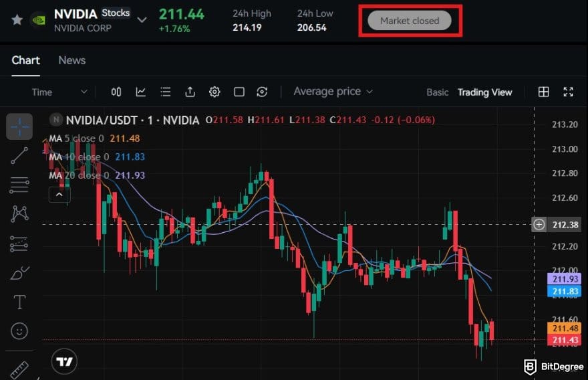588x380 pixels.
Task: Add NVIDIA to favorites with star icon
Action: point(17,19)
